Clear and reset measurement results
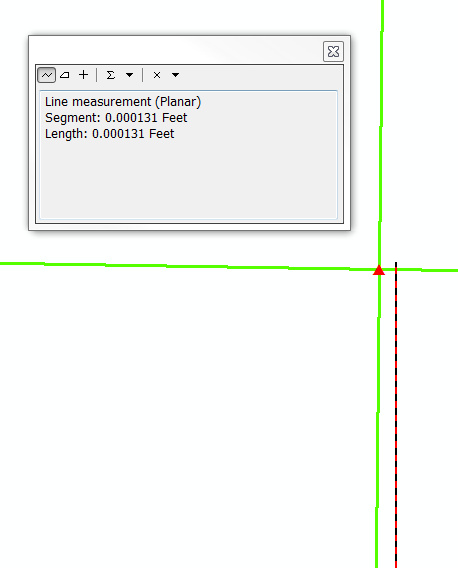 click(157, 75)
